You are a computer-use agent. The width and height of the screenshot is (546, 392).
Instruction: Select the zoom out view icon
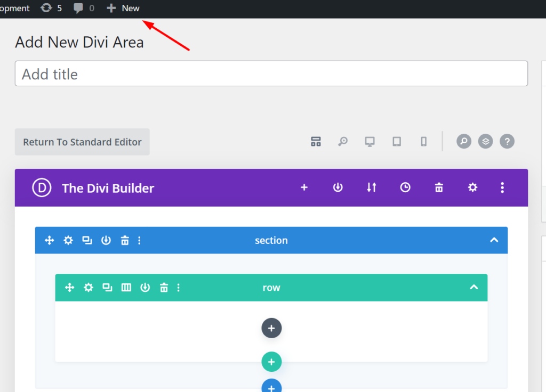pos(343,142)
